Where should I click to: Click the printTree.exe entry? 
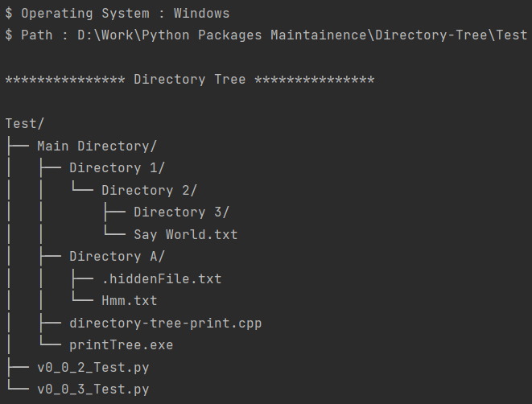pyautogui.click(x=121, y=345)
